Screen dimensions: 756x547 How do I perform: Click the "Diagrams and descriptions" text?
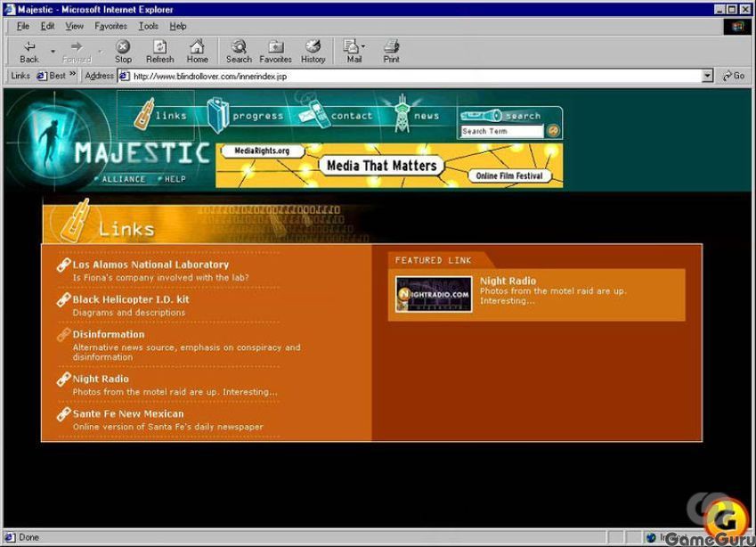pos(129,313)
